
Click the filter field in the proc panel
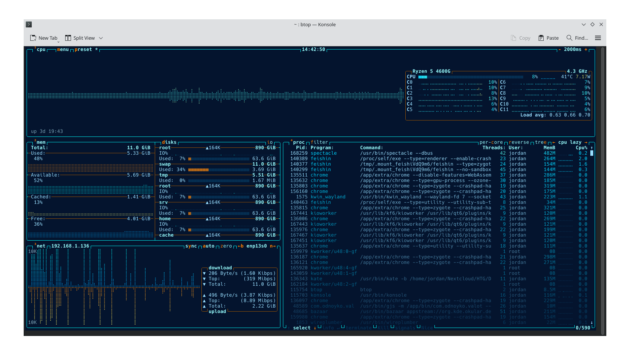[x=319, y=142]
